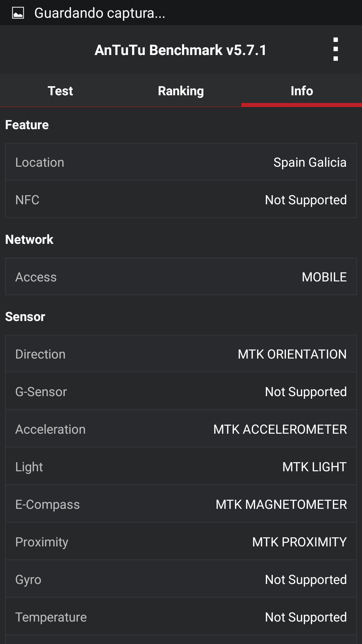Tap the Location row showing Spain Galicia

(x=181, y=162)
